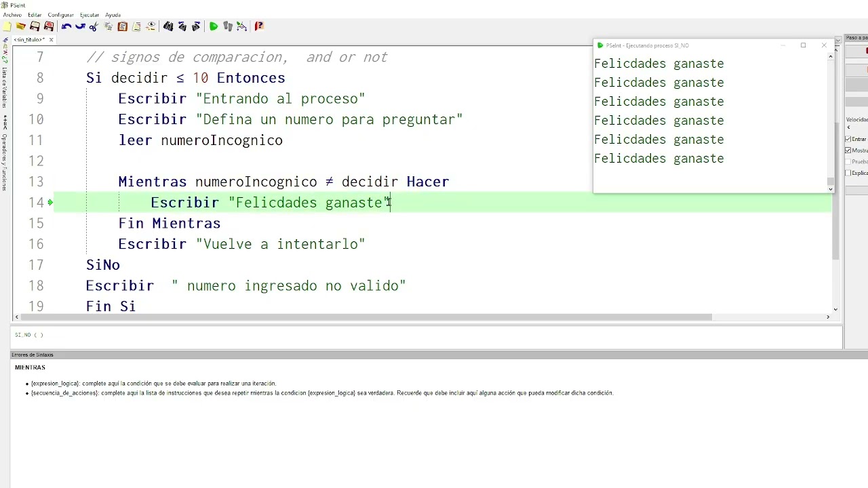Image resolution: width=868 pixels, height=488 pixels.
Task: Click the Fin Si text on line 19
Action: [x=111, y=306]
